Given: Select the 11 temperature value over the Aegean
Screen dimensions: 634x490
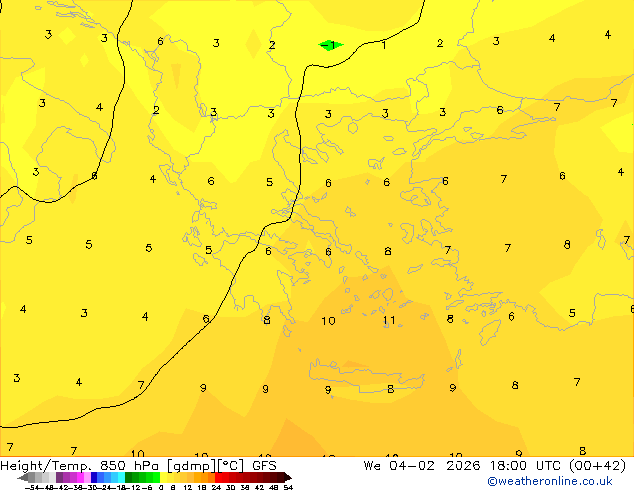Looking at the screenshot, I should click(x=389, y=321).
